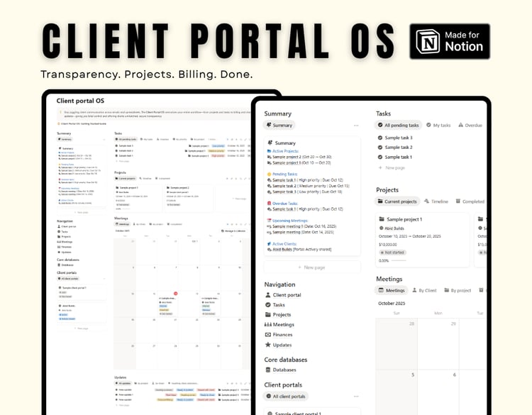
Task: Switch meetings view to By Client
Action: click(x=424, y=290)
